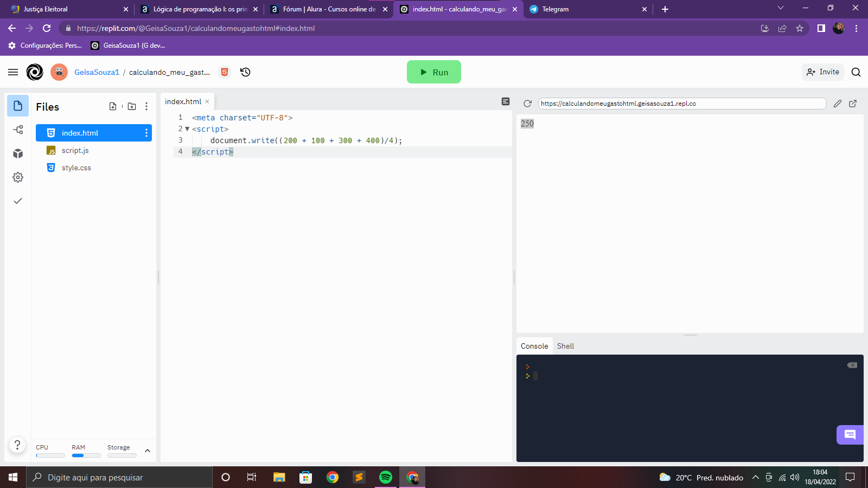Bookmark this page with star icon

point(800,28)
